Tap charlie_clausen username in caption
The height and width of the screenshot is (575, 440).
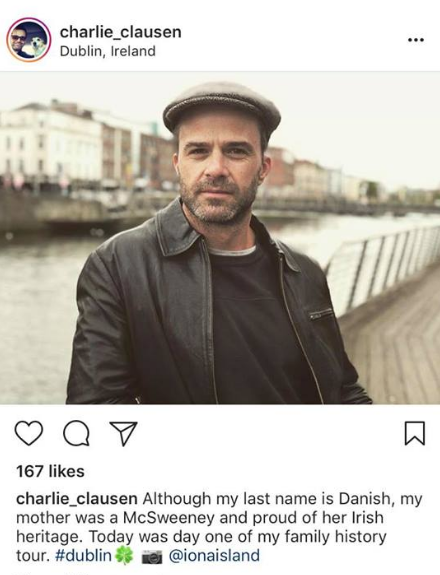77,499
